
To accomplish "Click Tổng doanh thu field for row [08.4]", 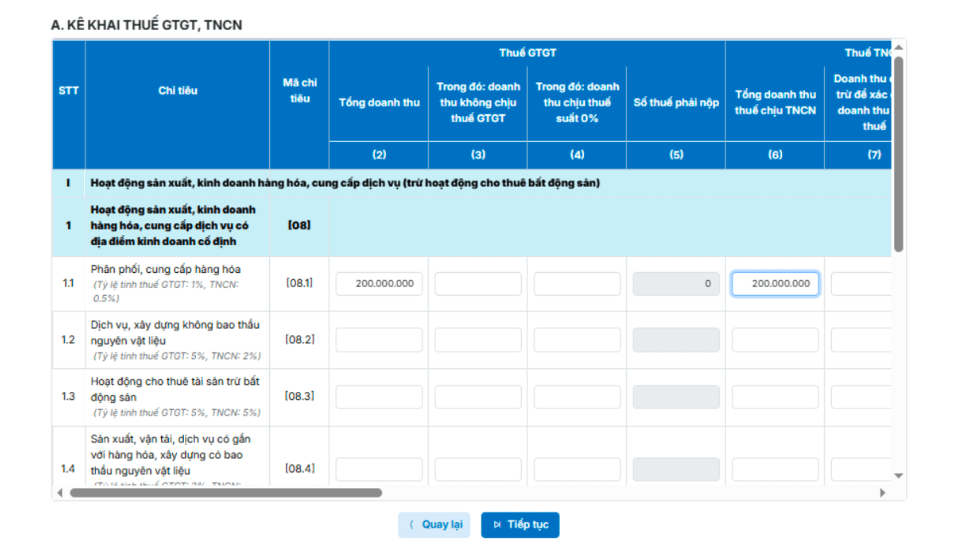I will (379, 469).
